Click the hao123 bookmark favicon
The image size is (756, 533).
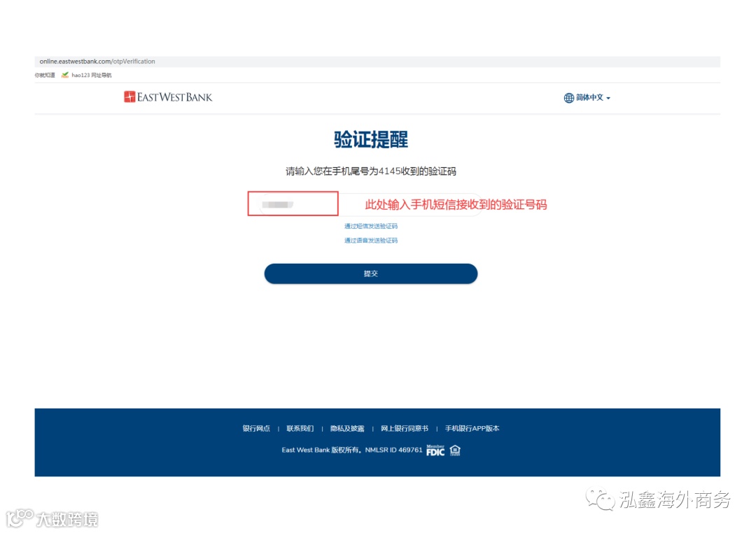click(x=65, y=75)
